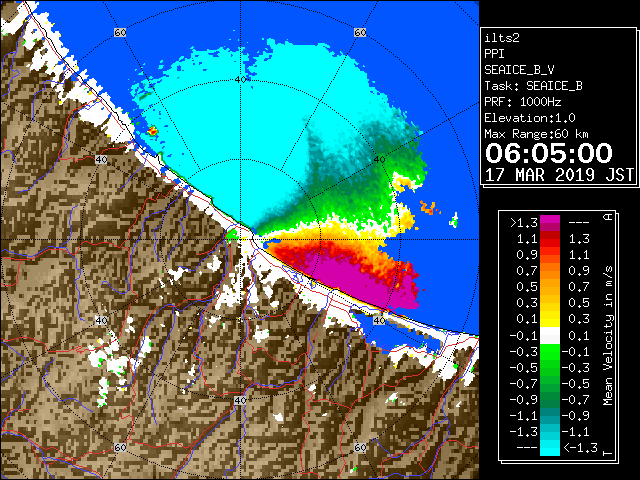This screenshot has width=640, height=480.
Task: Pick the dark teal legend band
Action: click(550, 412)
